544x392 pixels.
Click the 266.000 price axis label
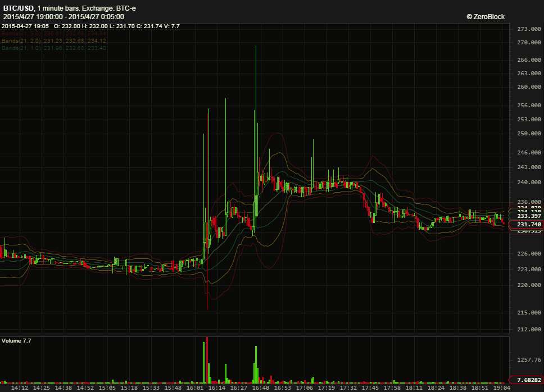coord(529,60)
